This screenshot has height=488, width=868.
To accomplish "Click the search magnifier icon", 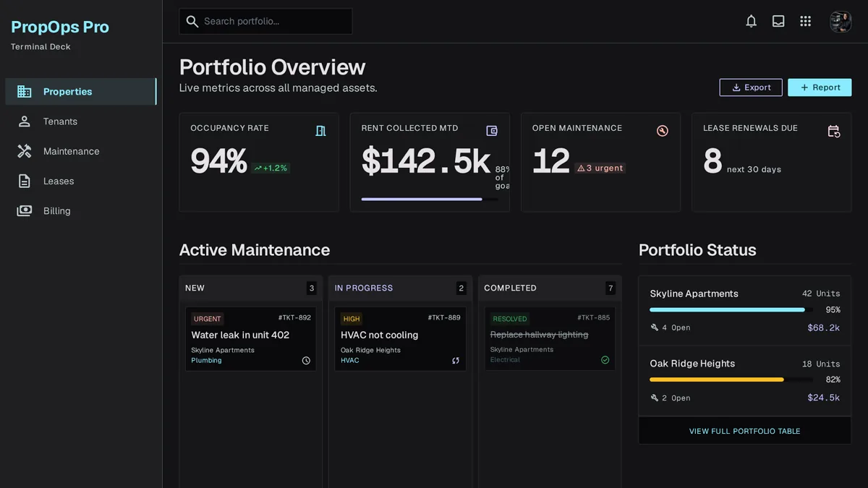I will point(192,22).
